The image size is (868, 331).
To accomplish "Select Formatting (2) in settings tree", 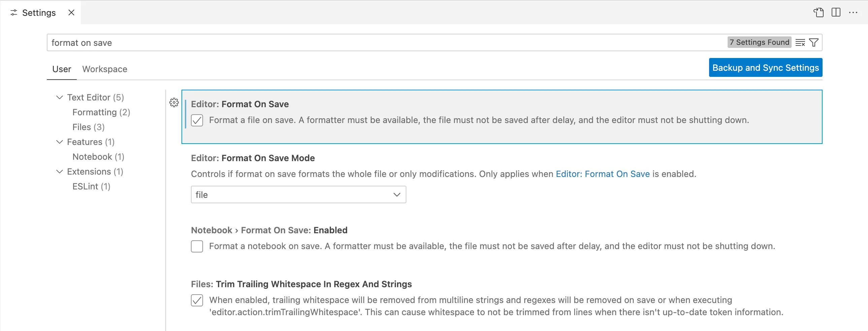I will [101, 112].
